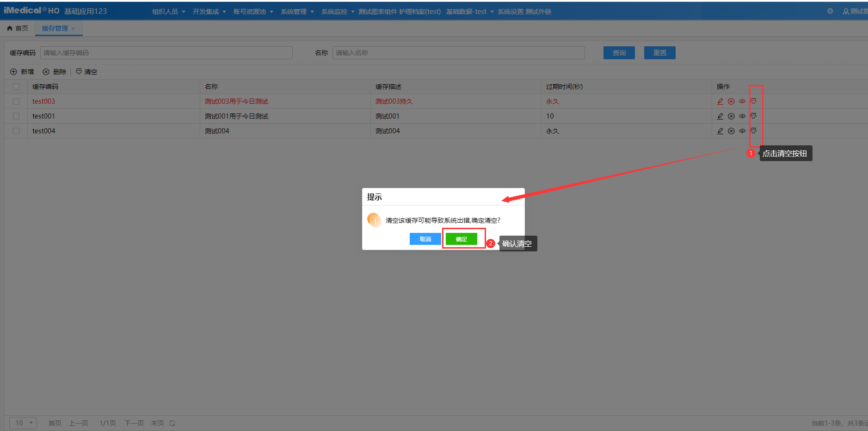Click the 缓存编码 input field
Screen dimensions: 868x431
coord(166,53)
